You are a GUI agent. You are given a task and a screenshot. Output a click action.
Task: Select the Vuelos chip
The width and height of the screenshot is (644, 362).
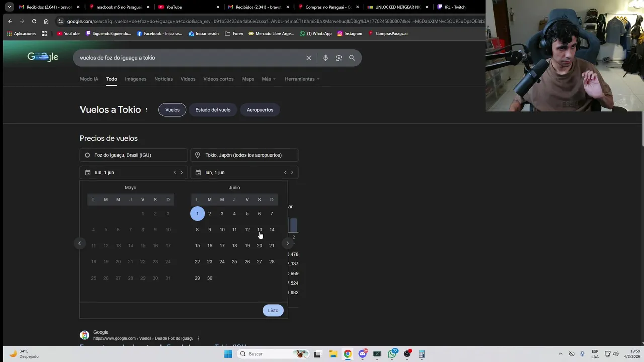pos(172,110)
